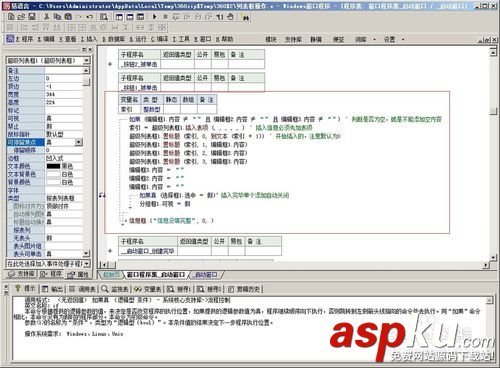This screenshot has height=368, width=500.
Task: Click the 宽度 property value 344
Action: tap(64, 94)
